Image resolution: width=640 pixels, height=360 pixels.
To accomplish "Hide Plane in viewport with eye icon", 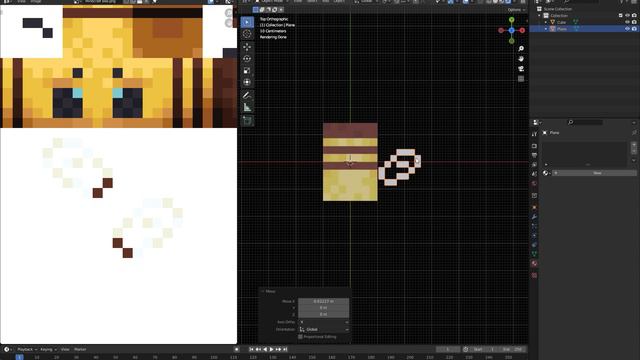I will (627, 29).
